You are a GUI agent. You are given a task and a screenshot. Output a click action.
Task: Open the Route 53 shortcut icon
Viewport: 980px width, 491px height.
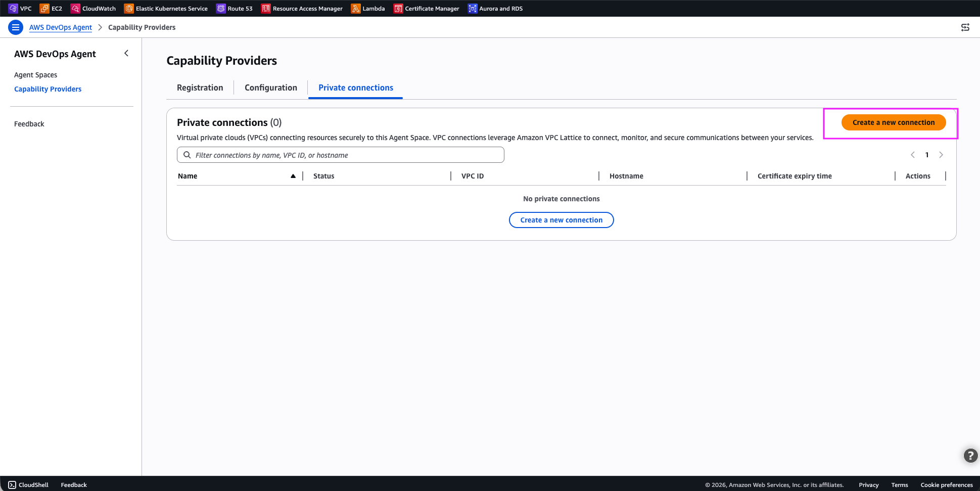[221, 9]
